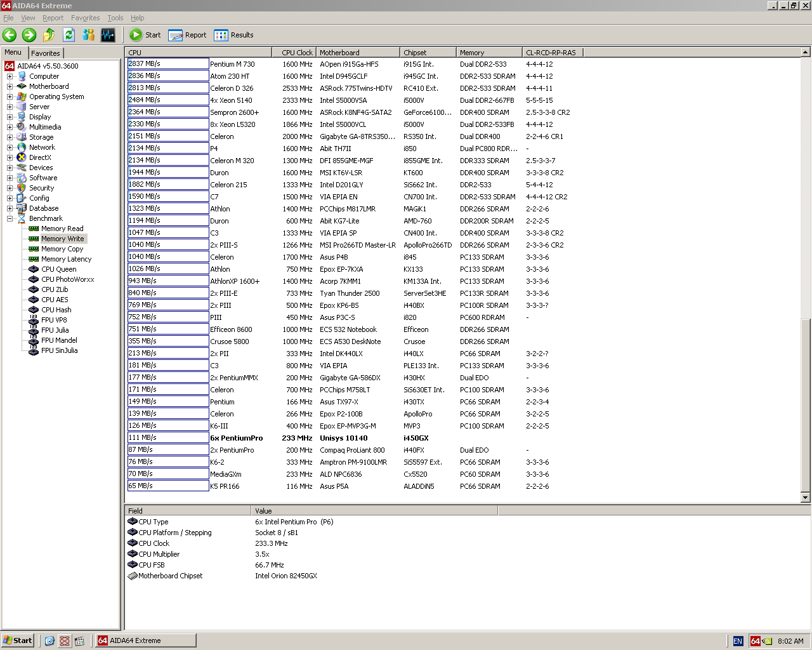Click the green Forward arrow icon
This screenshot has height=650, width=812.
tap(29, 35)
